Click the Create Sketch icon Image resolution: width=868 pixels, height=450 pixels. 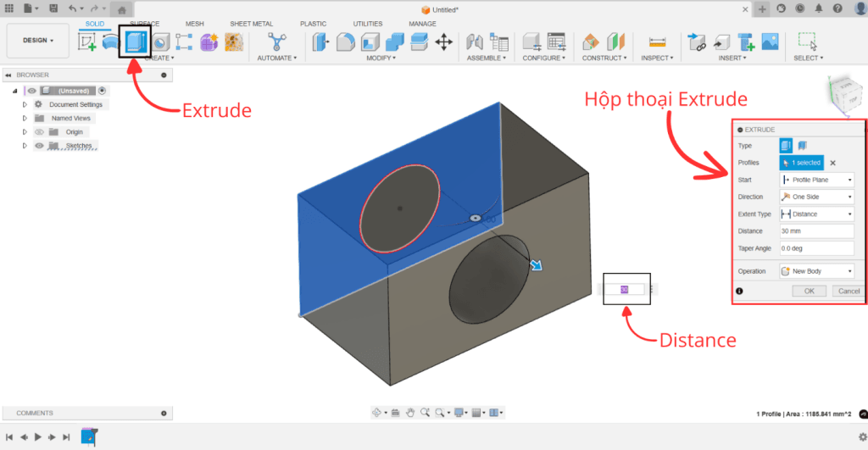coord(87,42)
